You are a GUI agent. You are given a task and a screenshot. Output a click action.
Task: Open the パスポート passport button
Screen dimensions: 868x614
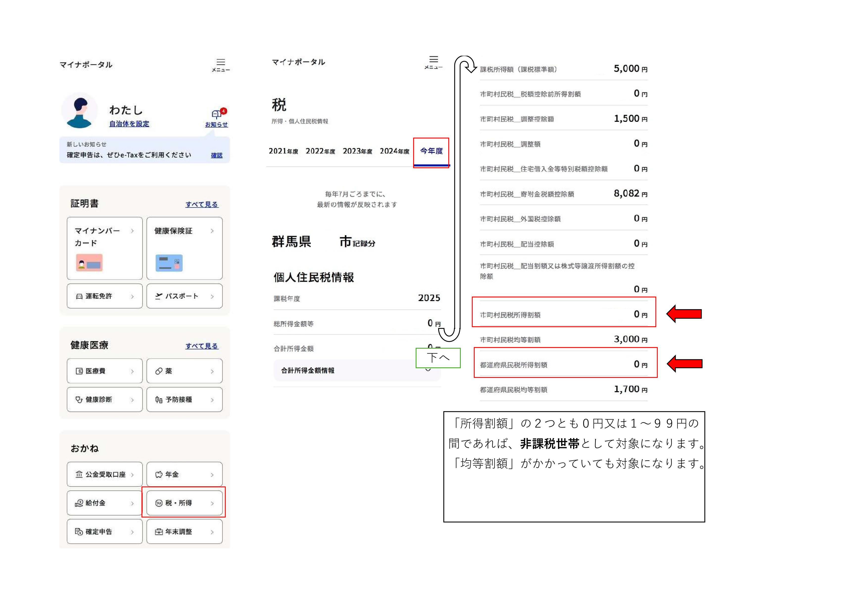coord(185,296)
